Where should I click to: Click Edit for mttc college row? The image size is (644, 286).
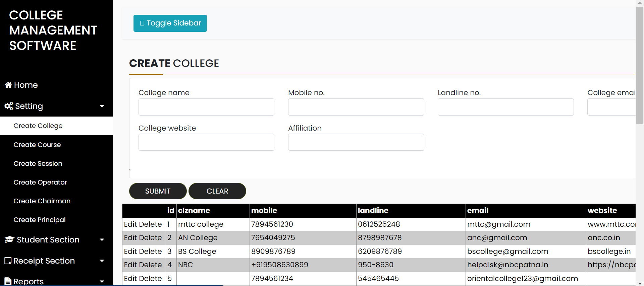point(130,224)
